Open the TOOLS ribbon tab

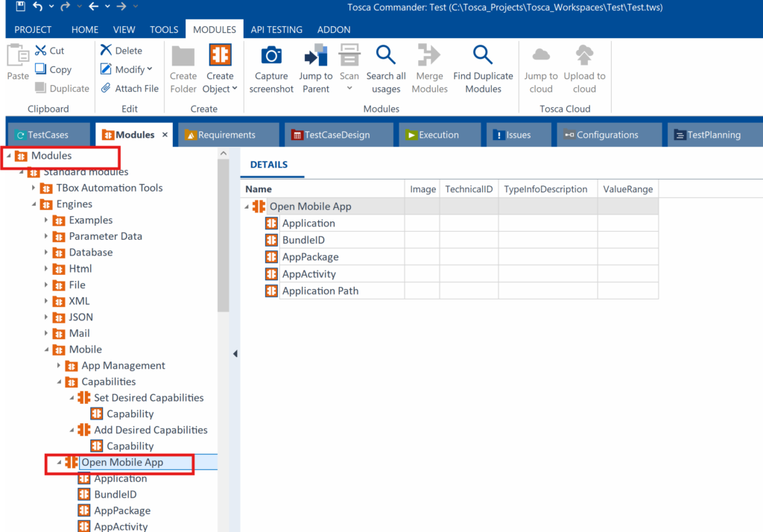[x=164, y=30]
